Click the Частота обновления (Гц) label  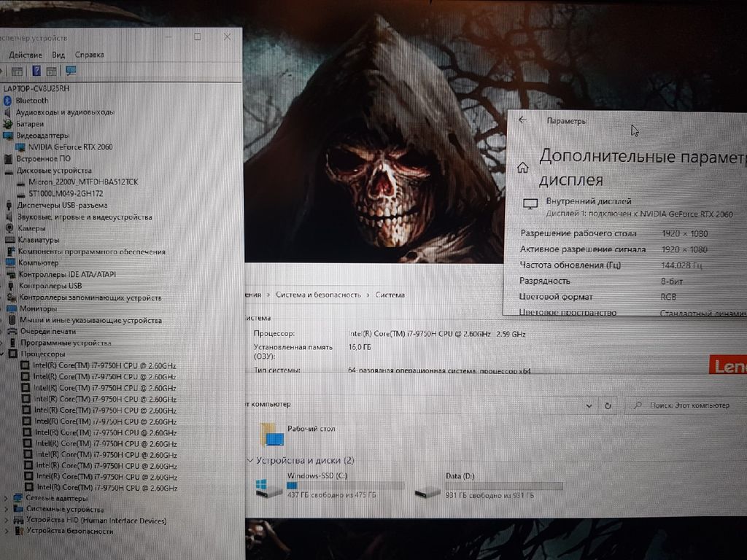570,265
